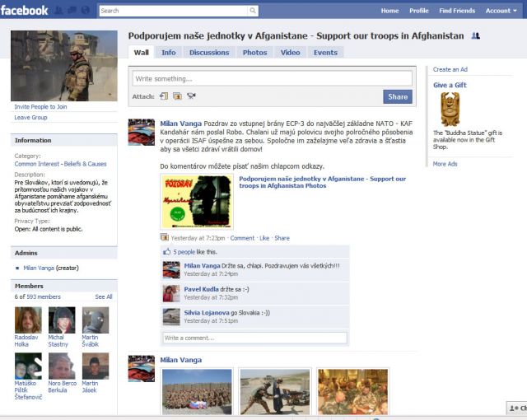Click the search magnifier button

(252, 11)
